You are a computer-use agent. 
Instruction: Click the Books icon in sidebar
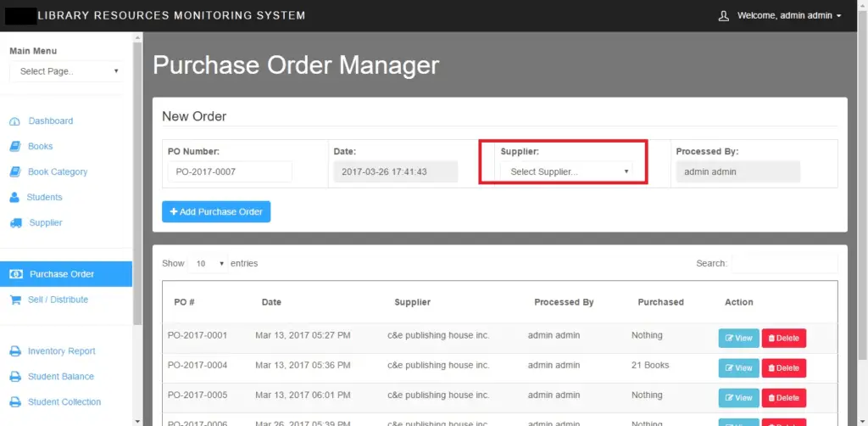(15, 147)
